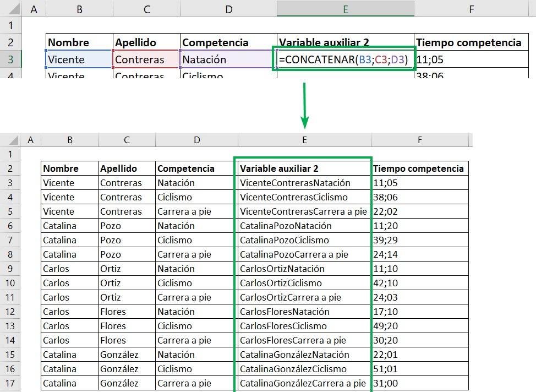Click the CatalinaGonzálezCarrera a pie cell
This screenshot has width=536, height=392.
point(304,383)
